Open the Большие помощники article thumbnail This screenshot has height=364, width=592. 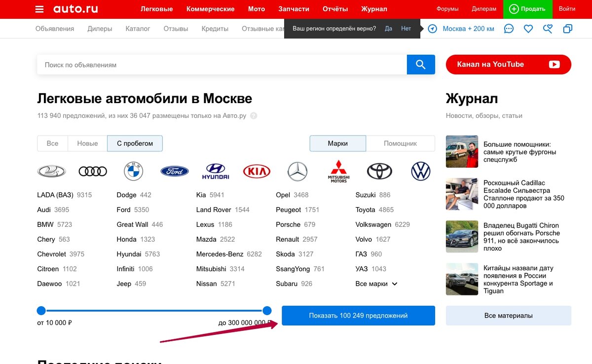tap(462, 152)
